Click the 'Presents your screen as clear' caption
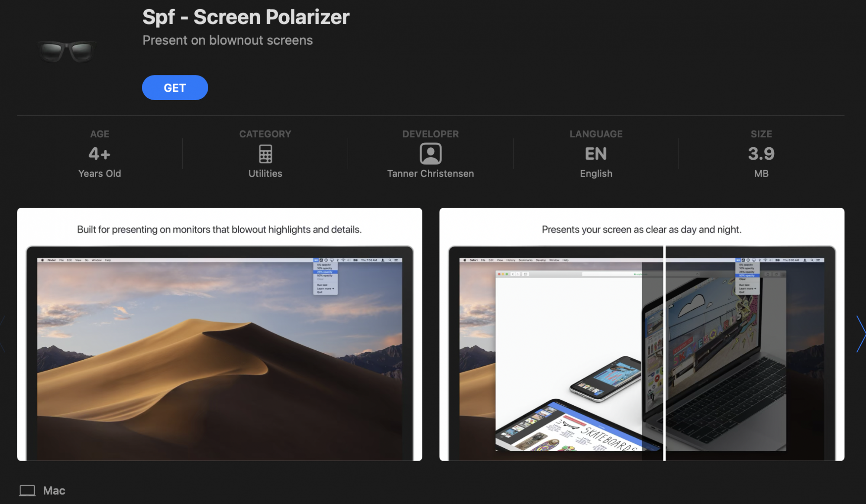Screen dimensions: 866x504 [642, 229]
